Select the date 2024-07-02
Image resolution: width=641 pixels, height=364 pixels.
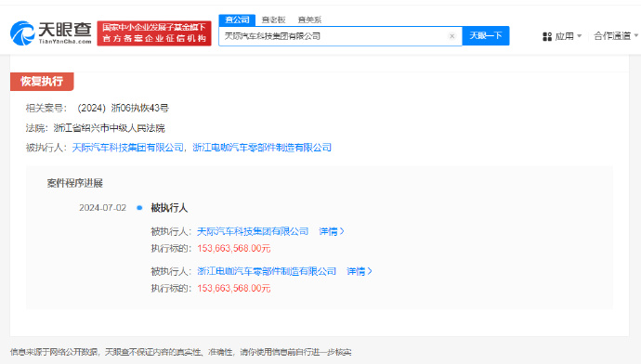tap(102, 208)
